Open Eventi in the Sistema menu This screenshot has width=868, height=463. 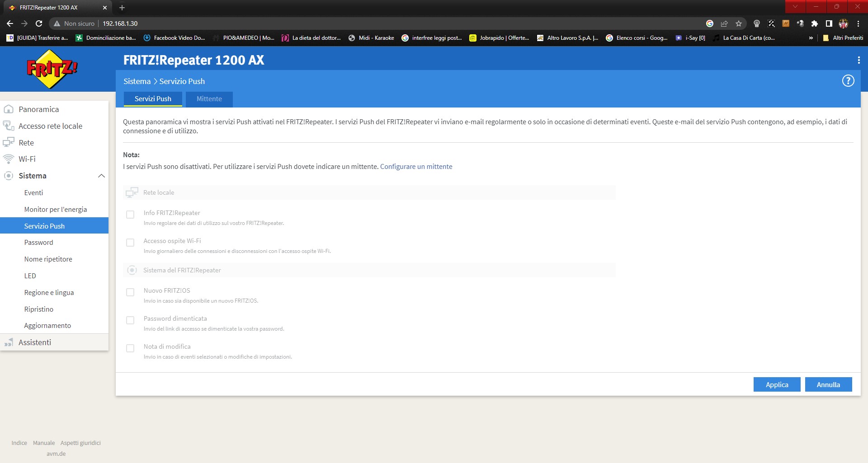coord(33,192)
